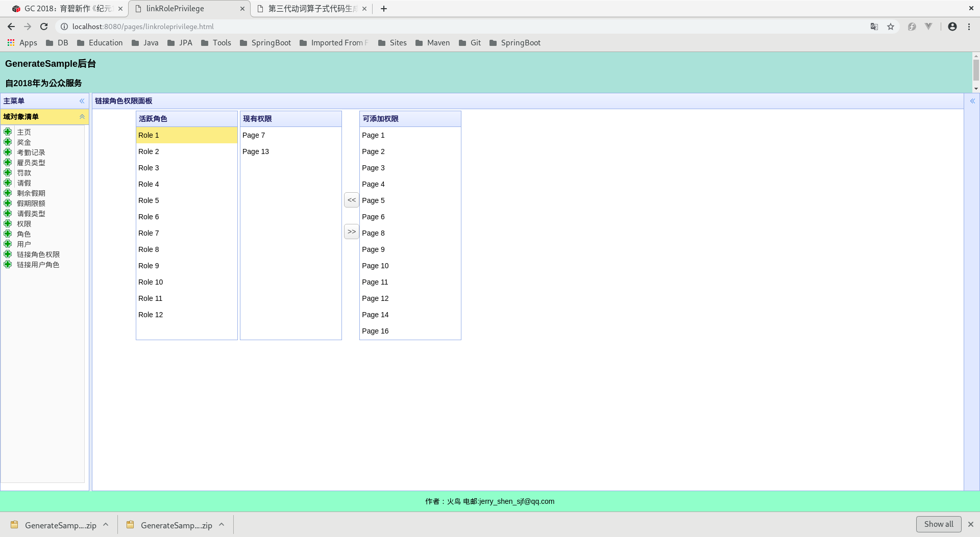The width and height of the screenshot is (980, 537).
Task: Select Page 16 in 可添加权限 list
Action: [x=410, y=331]
